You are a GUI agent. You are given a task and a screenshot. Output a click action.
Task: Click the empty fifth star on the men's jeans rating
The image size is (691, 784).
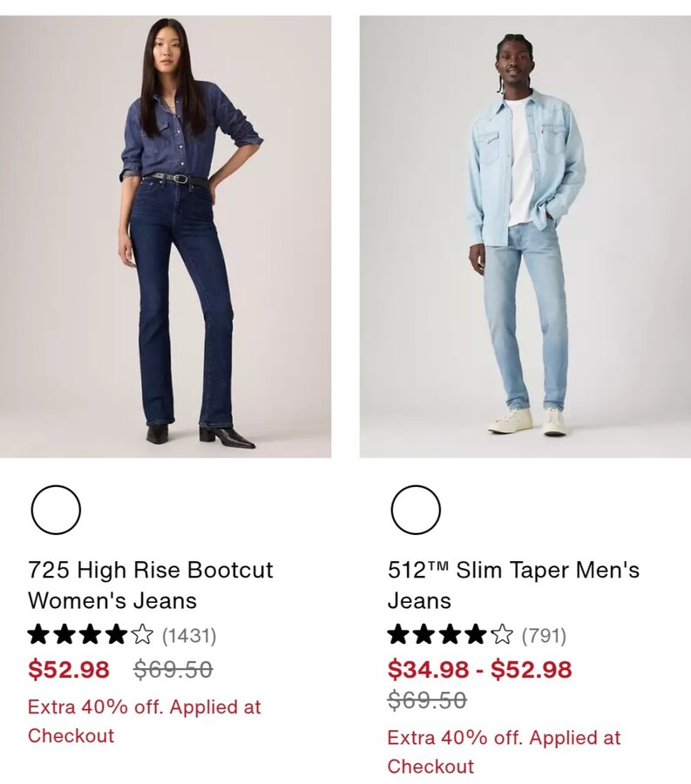tap(502, 636)
